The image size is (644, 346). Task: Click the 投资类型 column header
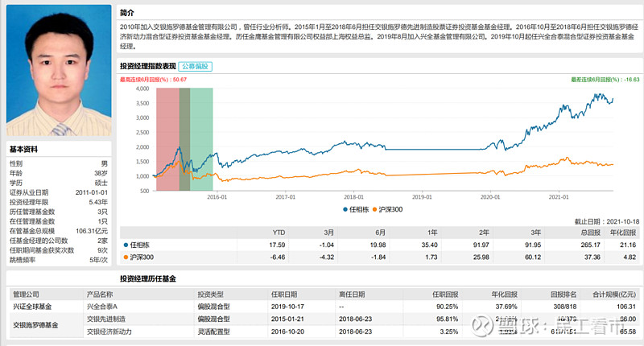coord(211,295)
